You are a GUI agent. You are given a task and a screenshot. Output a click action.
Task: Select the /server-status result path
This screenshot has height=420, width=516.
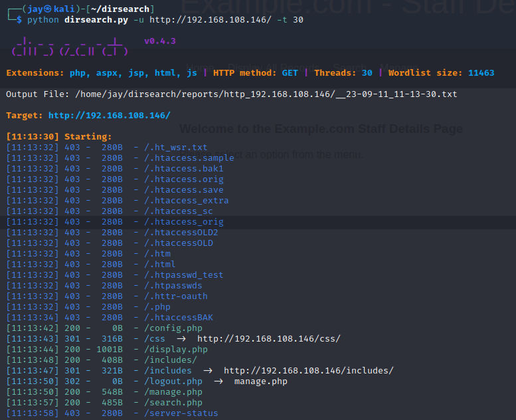[181, 413]
